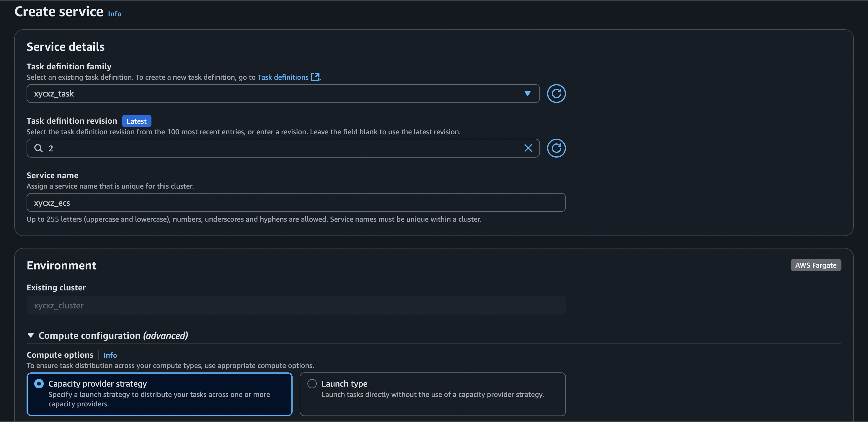Refresh the task definition revision list
Screen dimensions: 868x422
[x=556, y=148]
